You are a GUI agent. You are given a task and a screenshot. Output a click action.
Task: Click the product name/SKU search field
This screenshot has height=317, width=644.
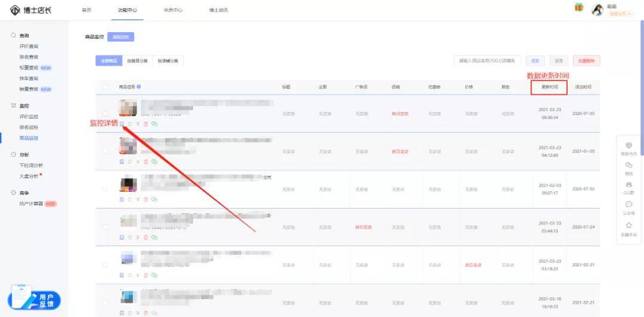(x=488, y=61)
